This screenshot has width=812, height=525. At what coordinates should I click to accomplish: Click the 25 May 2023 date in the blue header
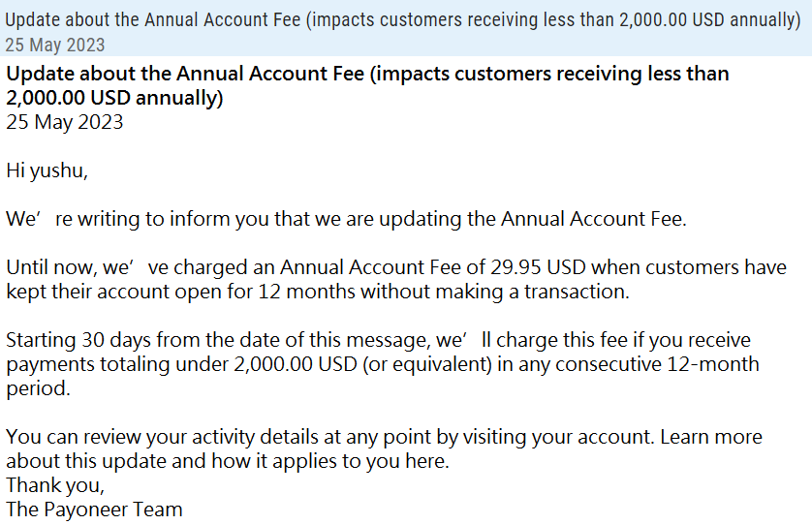(x=55, y=46)
